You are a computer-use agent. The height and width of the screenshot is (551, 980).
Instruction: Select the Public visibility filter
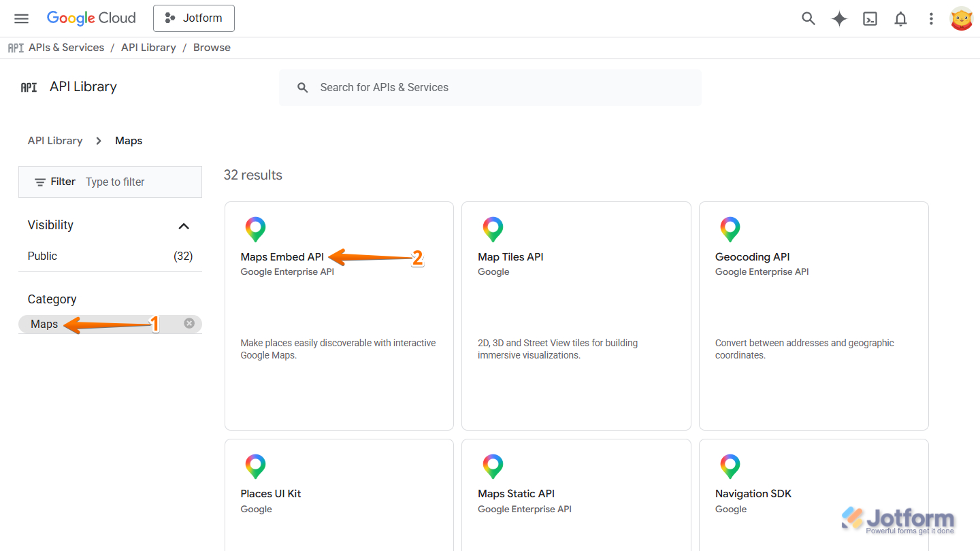tap(42, 256)
